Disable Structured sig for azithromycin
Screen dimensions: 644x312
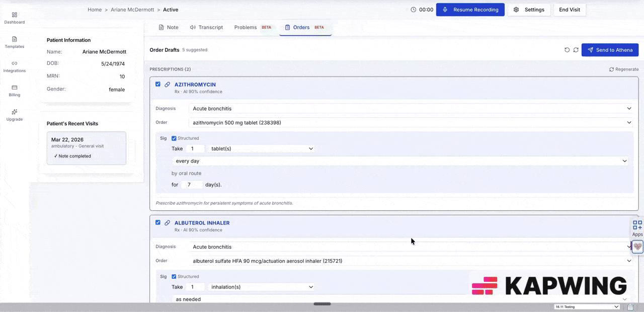[174, 138]
